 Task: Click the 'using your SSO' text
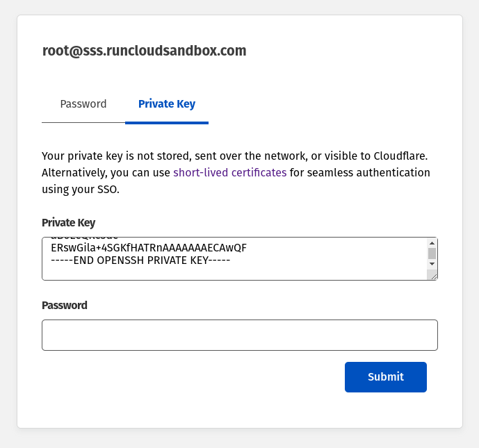tap(81, 189)
